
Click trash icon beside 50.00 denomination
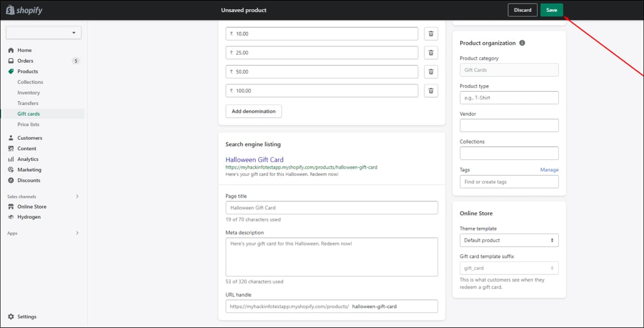click(430, 72)
